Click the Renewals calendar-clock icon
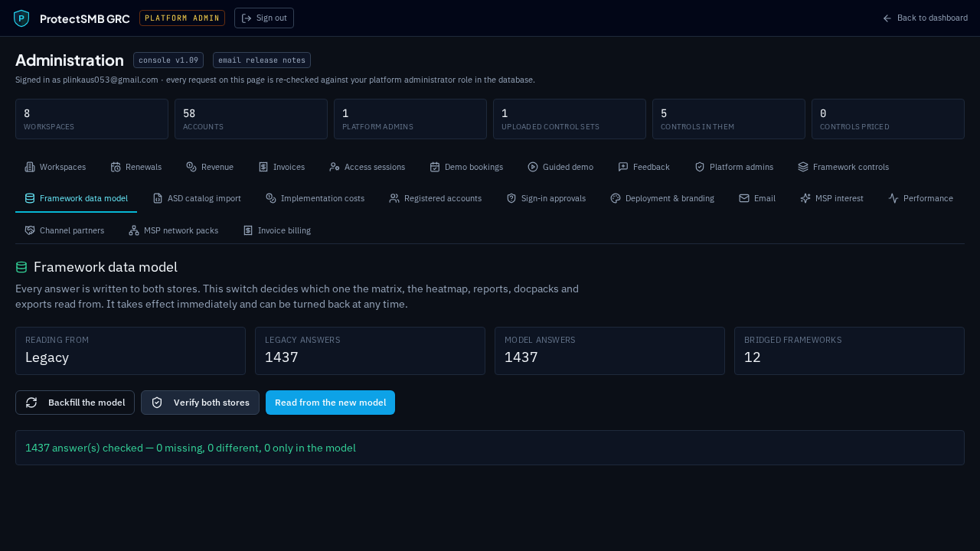The width and height of the screenshot is (980, 551). tap(116, 167)
